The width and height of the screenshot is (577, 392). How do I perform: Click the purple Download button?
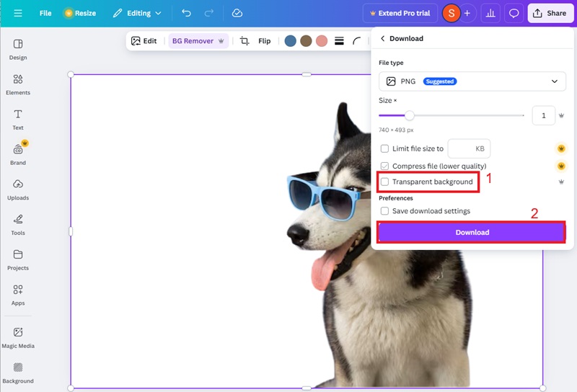point(472,232)
